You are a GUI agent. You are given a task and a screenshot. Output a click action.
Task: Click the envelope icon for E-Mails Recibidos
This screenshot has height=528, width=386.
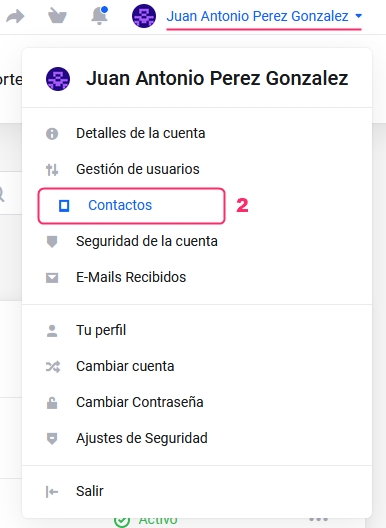(x=52, y=278)
